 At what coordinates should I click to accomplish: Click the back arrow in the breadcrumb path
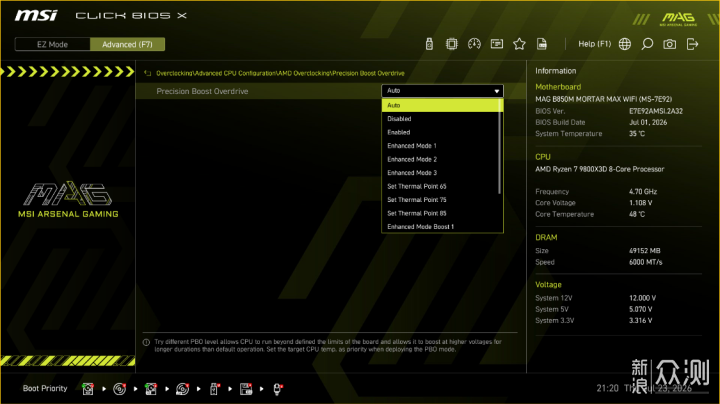click(147, 73)
